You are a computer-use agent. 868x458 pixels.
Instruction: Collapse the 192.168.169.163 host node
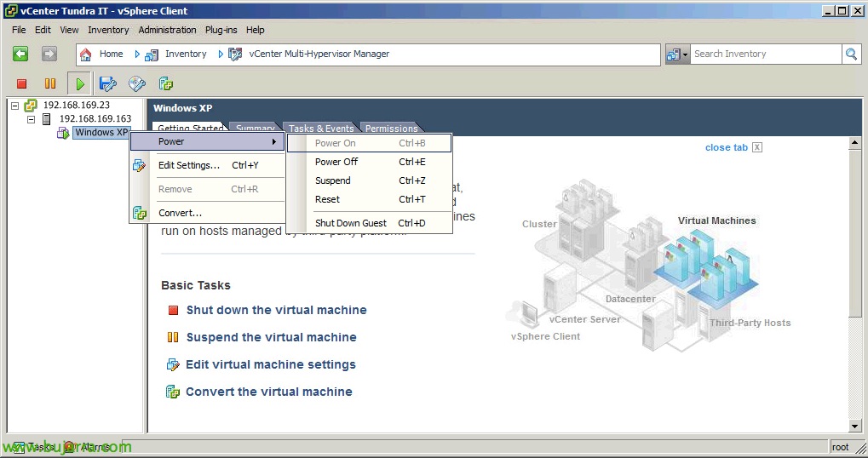(x=31, y=119)
